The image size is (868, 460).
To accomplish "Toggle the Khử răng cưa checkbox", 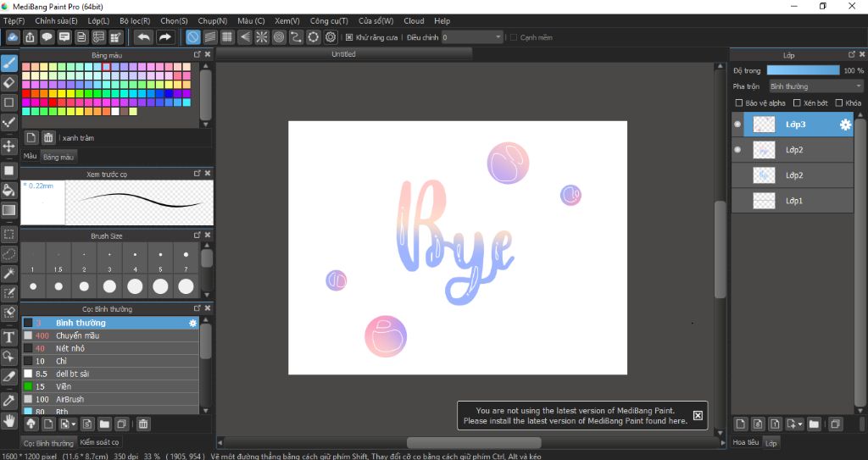I will click(349, 37).
